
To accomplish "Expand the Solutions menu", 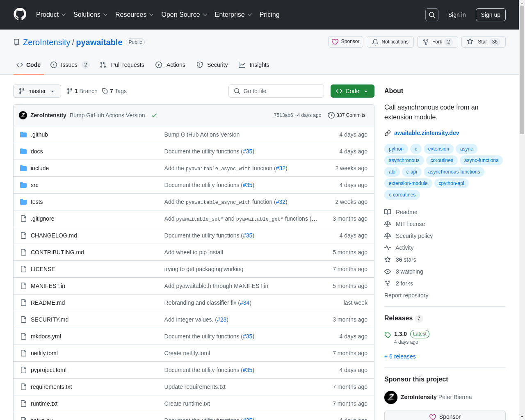I will tap(91, 15).
